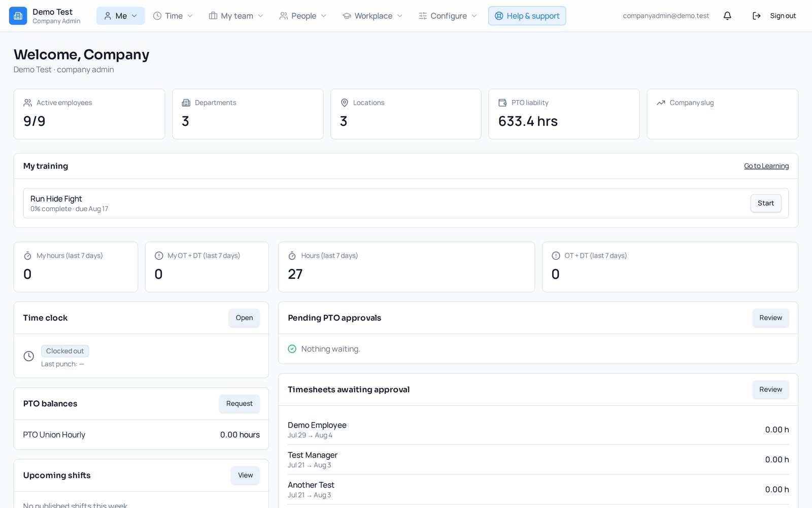Click the sign out arrow icon
The width and height of the screenshot is (812, 508).
(x=756, y=16)
